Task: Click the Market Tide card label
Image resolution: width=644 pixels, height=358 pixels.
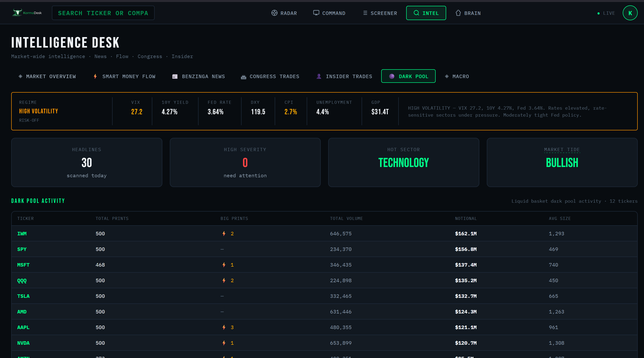Action: click(562, 149)
